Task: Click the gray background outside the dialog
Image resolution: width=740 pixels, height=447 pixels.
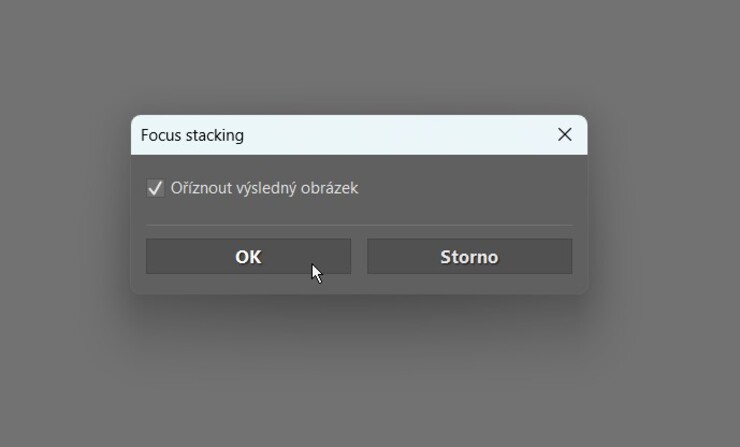Action: [x=368, y=378]
